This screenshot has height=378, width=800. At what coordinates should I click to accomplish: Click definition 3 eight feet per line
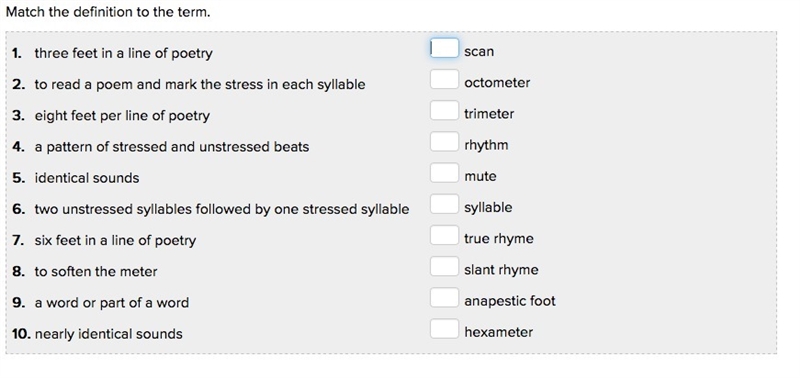tap(122, 116)
